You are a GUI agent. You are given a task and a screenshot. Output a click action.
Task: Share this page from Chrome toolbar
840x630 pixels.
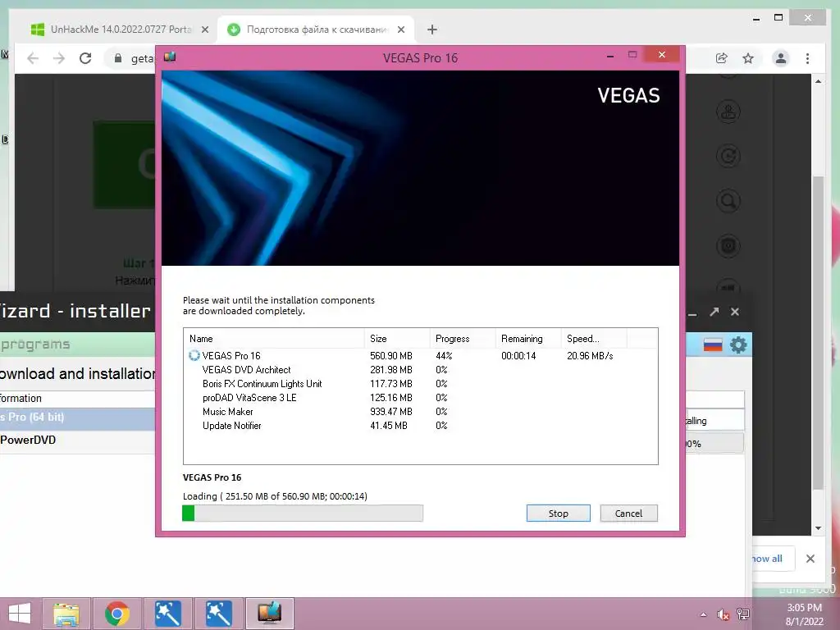click(722, 58)
